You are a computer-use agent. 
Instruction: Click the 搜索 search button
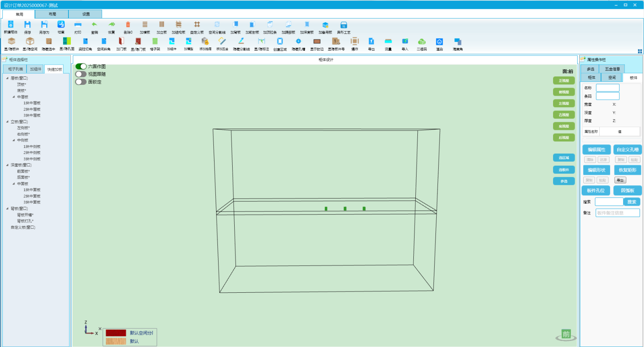632,202
